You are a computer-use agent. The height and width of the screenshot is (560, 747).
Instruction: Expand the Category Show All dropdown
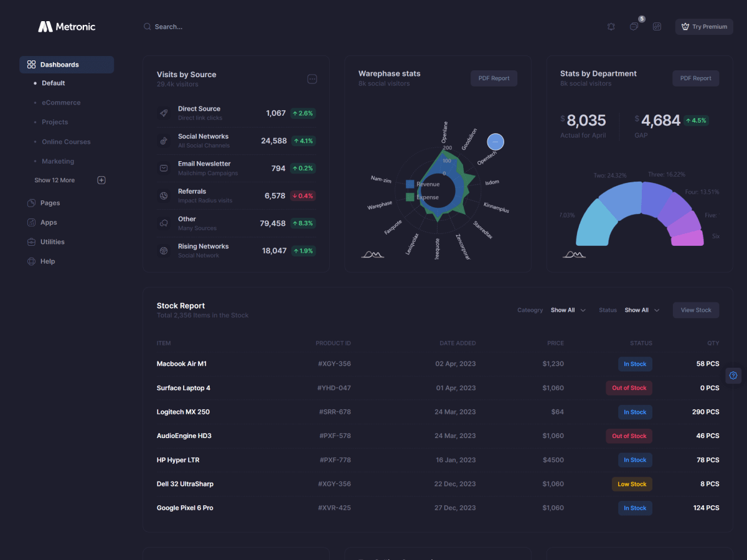coord(568,310)
